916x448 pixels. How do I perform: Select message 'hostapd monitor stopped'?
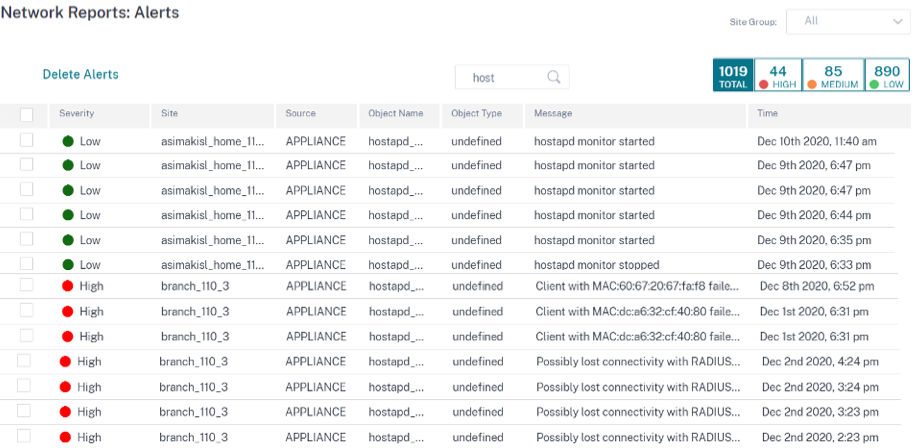pos(596,265)
